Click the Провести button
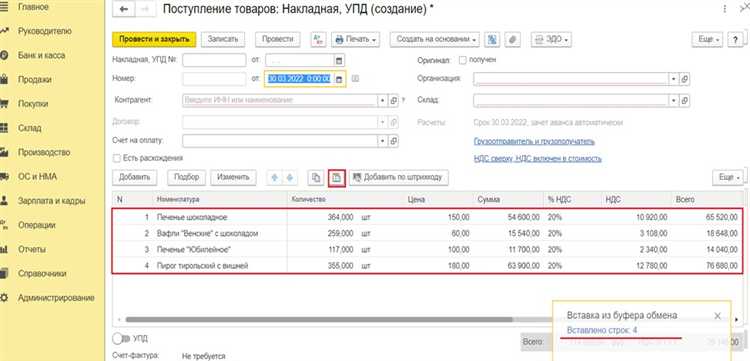The height and width of the screenshot is (361, 750). coord(277,40)
